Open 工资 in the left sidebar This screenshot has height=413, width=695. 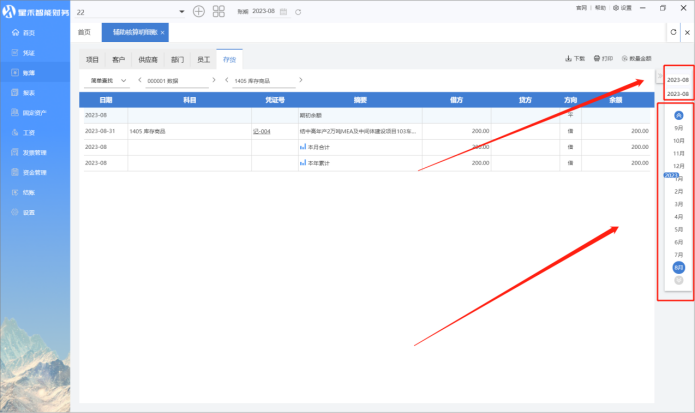tap(28, 132)
